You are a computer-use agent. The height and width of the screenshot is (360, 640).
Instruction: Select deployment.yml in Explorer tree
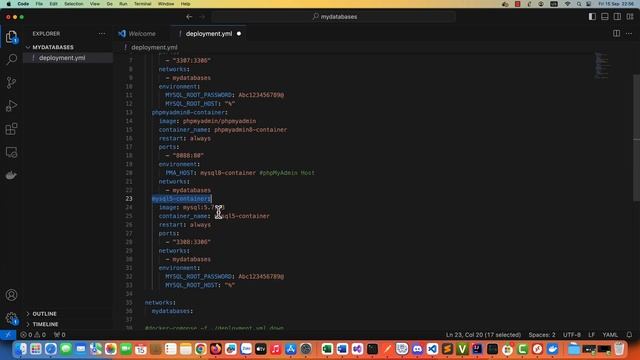coord(68,58)
